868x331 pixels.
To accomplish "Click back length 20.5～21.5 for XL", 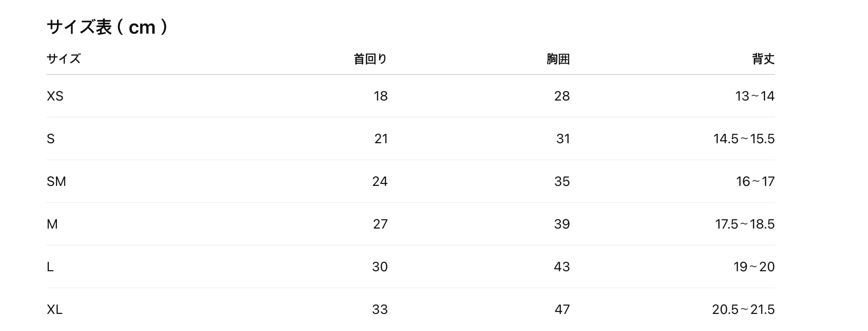I will (743, 310).
